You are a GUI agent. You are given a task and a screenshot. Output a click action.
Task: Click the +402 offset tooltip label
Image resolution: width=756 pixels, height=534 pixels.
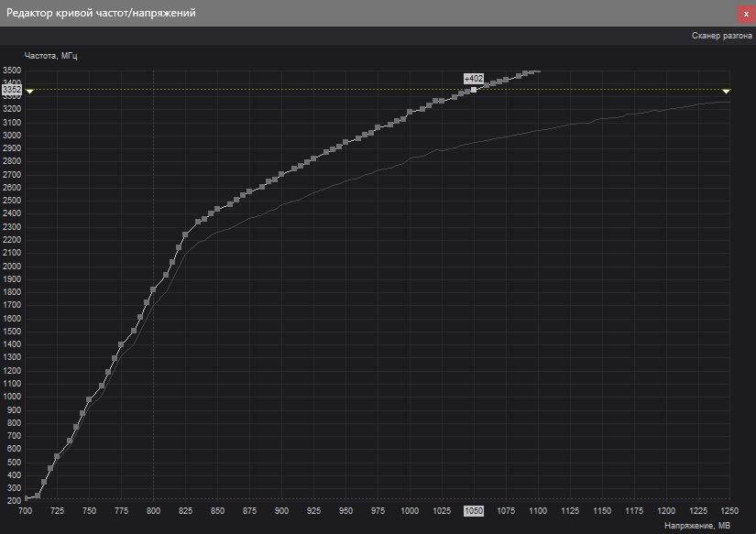[x=474, y=79]
